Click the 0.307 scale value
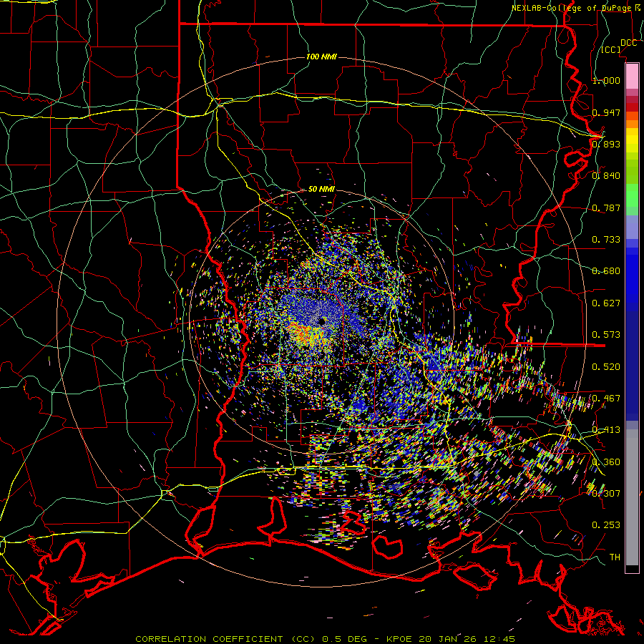 tap(606, 493)
